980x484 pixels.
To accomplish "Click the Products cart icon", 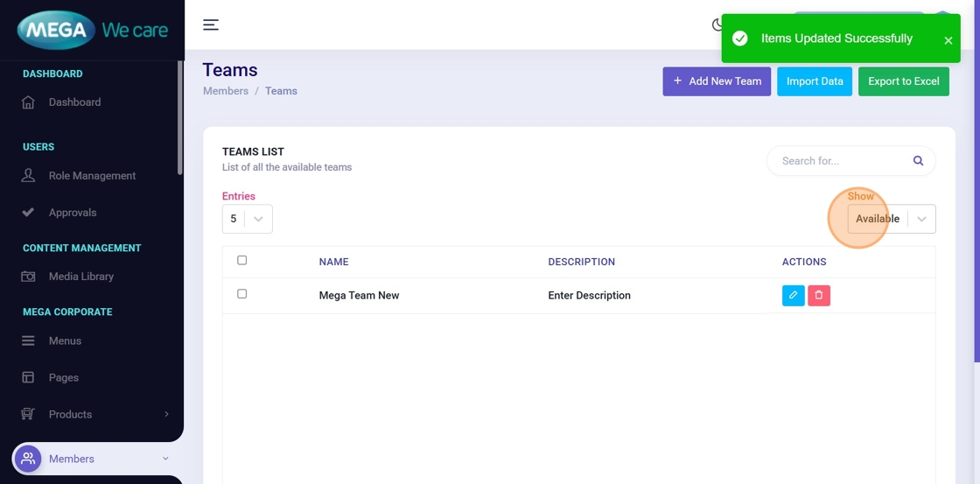I will (28, 415).
